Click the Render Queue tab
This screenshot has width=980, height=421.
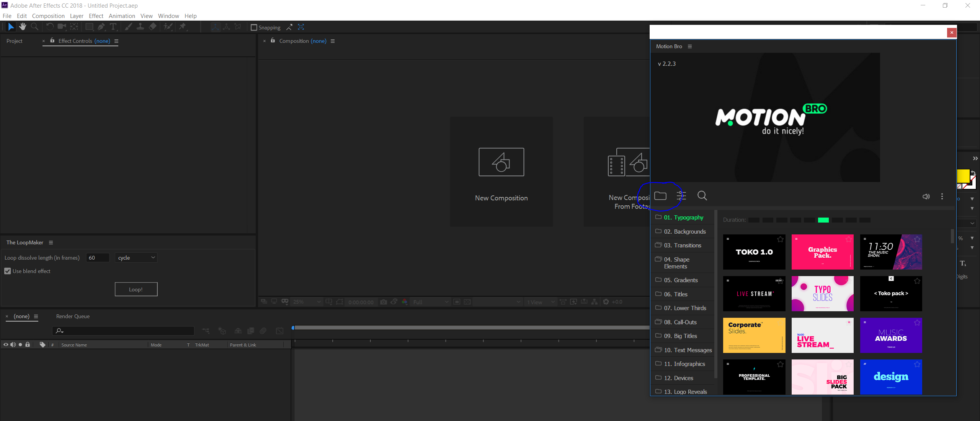[73, 315]
